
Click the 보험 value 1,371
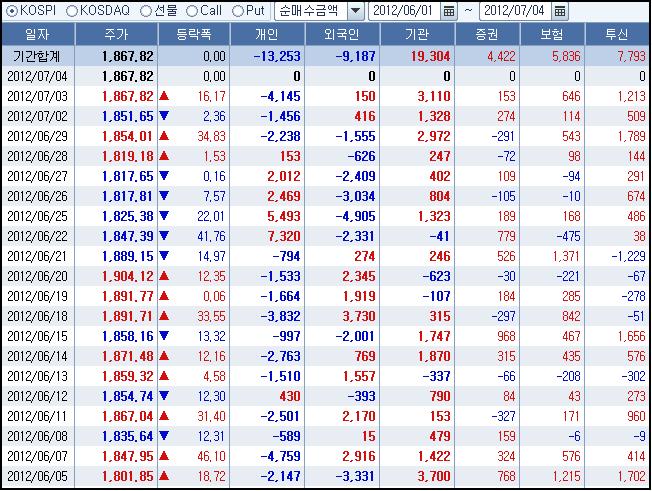click(566, 257)
